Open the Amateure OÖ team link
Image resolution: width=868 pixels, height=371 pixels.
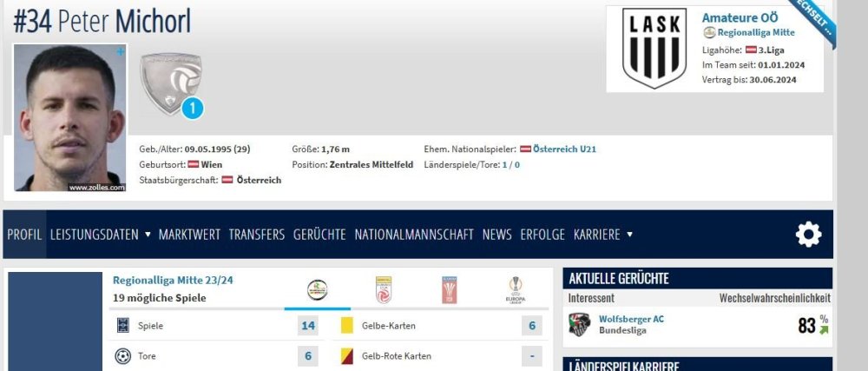tap(737, 17)
